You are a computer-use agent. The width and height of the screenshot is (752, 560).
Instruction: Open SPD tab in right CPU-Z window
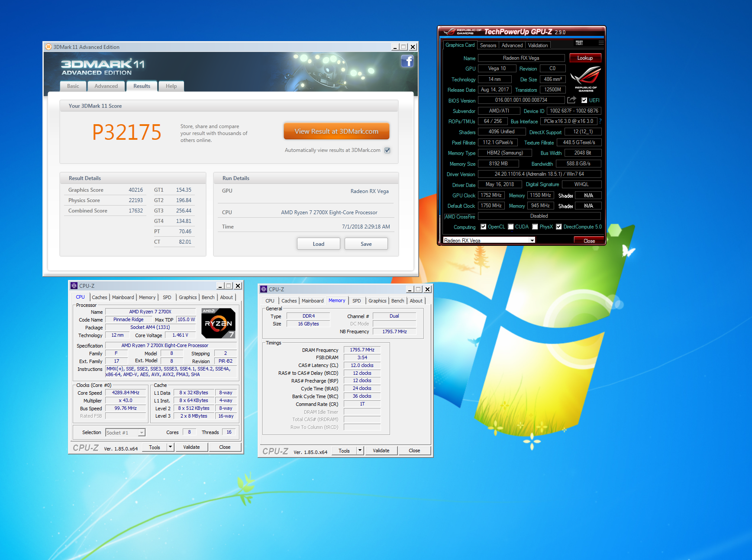pyautogui.click(x=356, y=301)
